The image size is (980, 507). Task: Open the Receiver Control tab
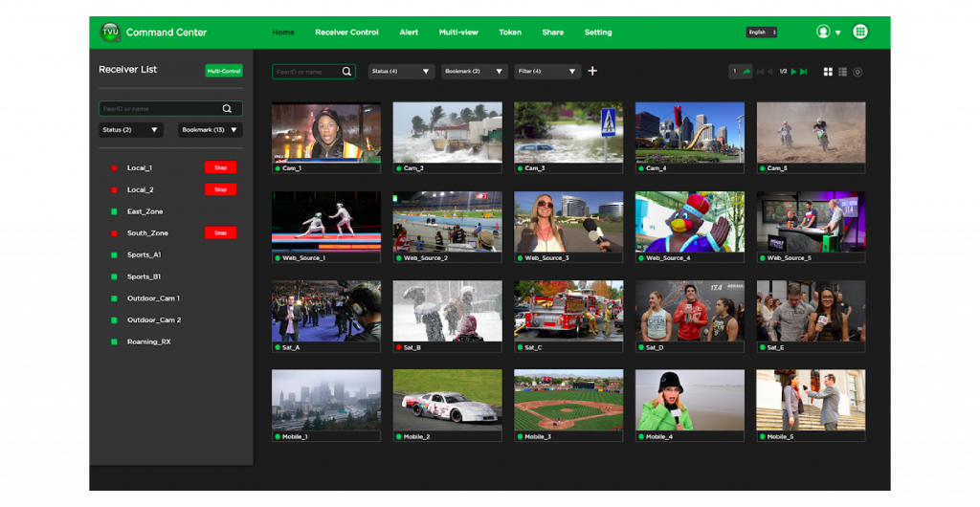346,33
